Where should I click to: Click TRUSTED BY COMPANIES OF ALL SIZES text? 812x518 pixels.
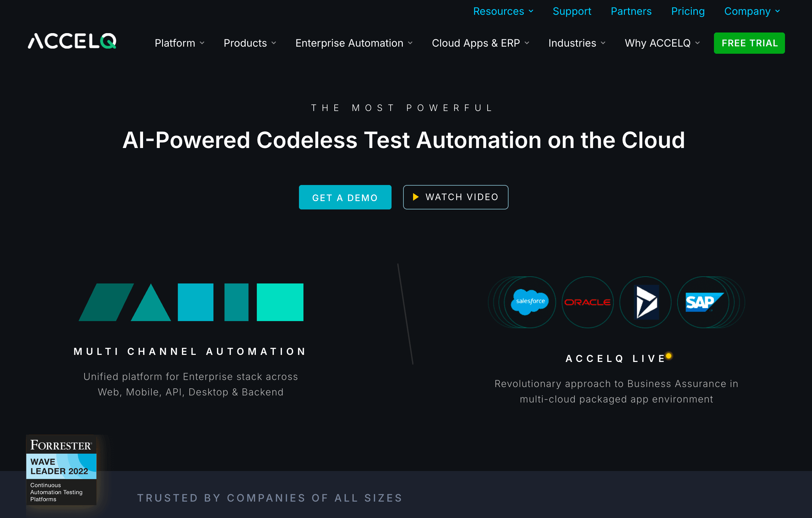click(x=270, y=498)
